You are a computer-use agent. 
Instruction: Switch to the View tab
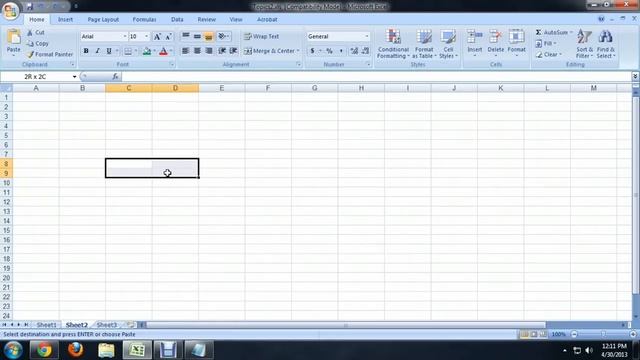pos(236,20)
